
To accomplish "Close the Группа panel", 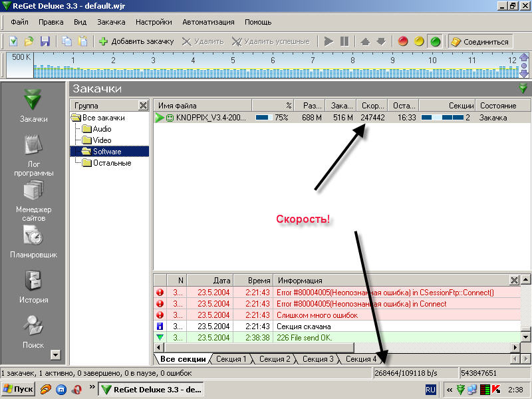I will [143, 106].
